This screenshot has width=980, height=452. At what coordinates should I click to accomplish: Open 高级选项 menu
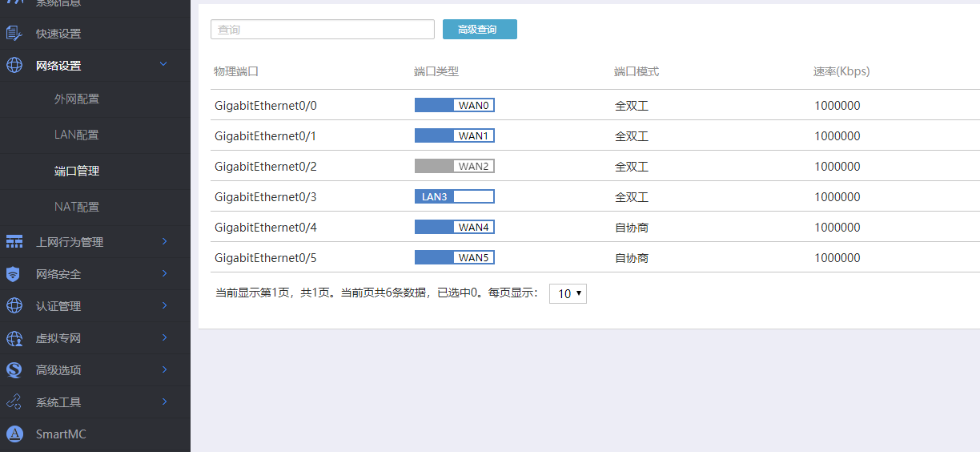click(95, 370)
